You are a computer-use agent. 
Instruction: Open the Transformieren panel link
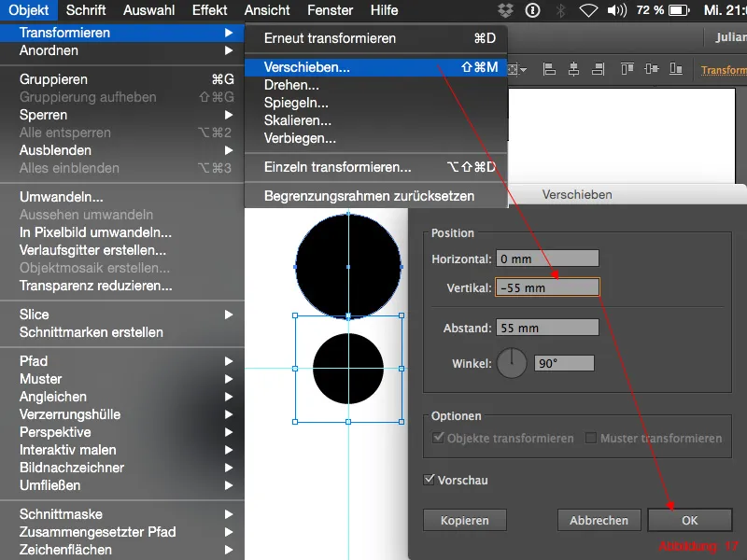724,70
